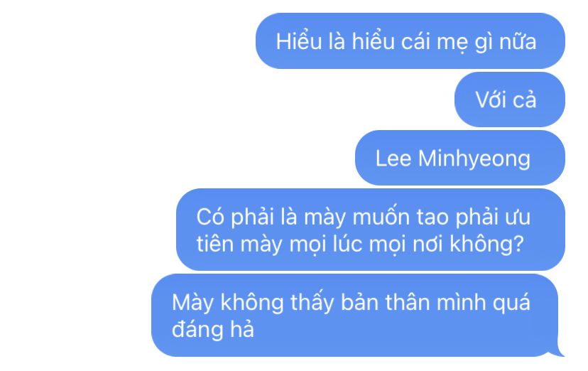Click the words "đáng hả" in the last bubble
The image size is (588, 371).
212,329
